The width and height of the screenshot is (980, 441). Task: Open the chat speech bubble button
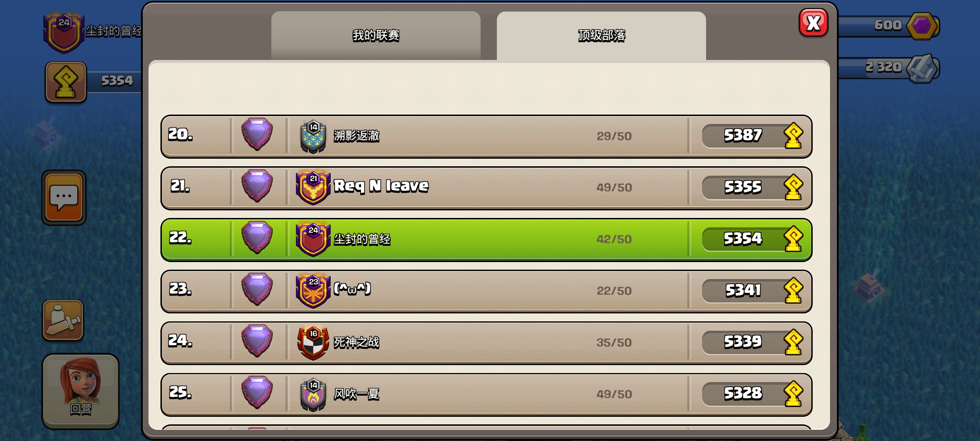click(64, 197)
